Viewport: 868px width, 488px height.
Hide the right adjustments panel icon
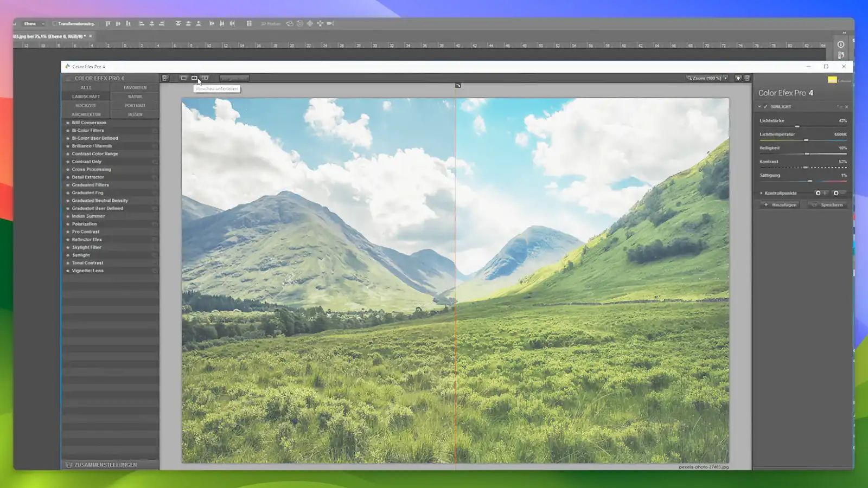click(x=747, y=78)
